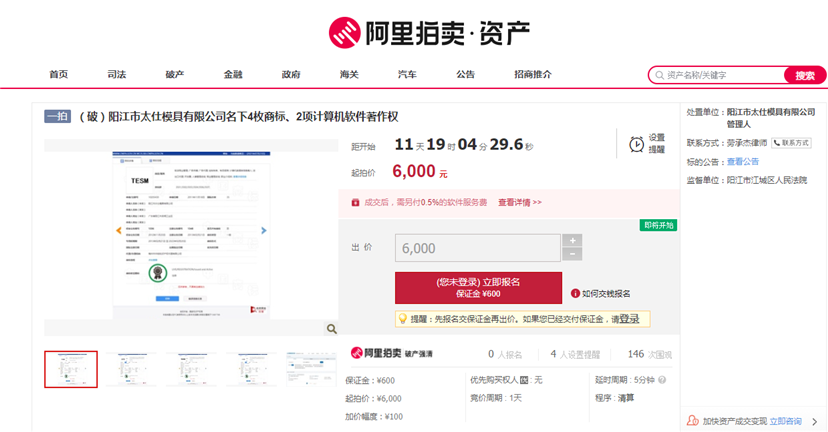The image size is (828, 432).
Task: Select the fourth image thumbnail
Action: [251, 369]
